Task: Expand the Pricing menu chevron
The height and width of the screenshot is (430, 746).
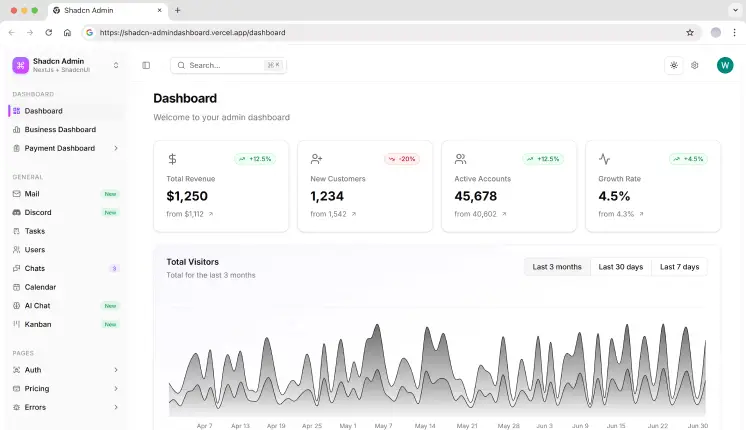Action: pyautogui.click(x=115, y=388)
